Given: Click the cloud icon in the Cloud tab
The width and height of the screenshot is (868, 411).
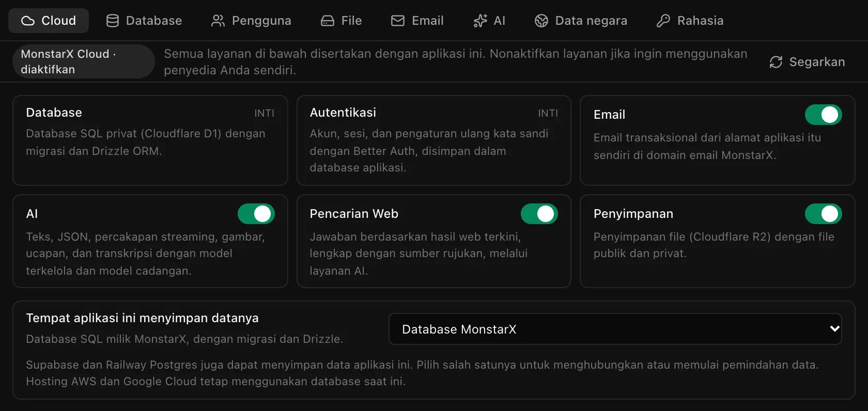Looking at the screenshot, I should (28, 21).
